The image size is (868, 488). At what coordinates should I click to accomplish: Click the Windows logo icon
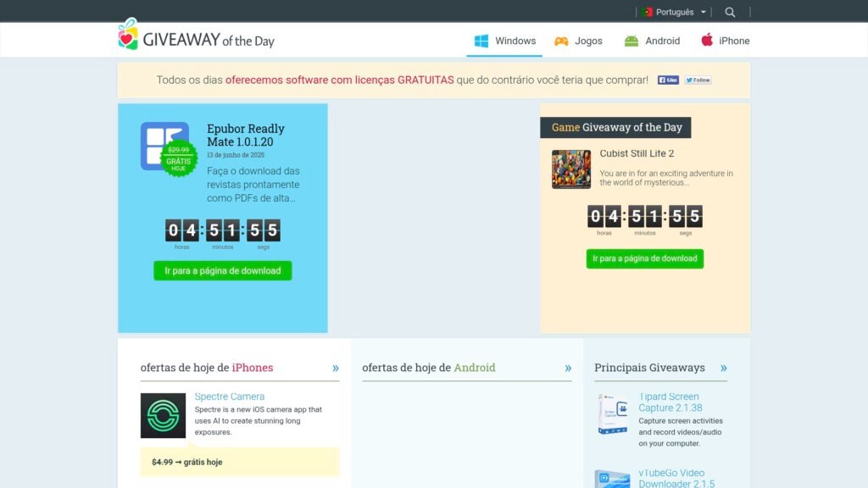tap(481, 41)
